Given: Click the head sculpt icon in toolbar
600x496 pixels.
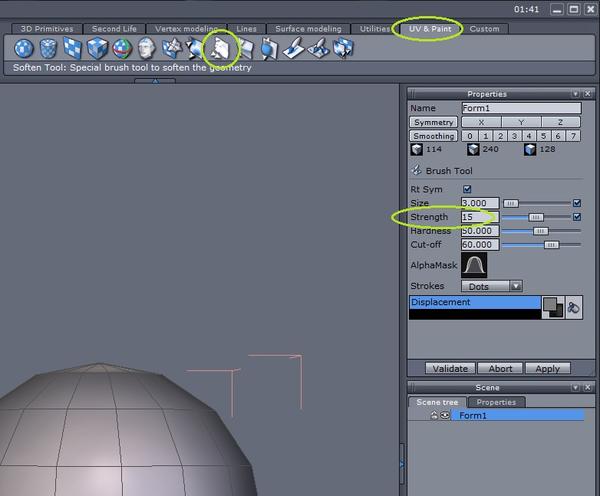Looking at the screenshot, I should point(147,48).
